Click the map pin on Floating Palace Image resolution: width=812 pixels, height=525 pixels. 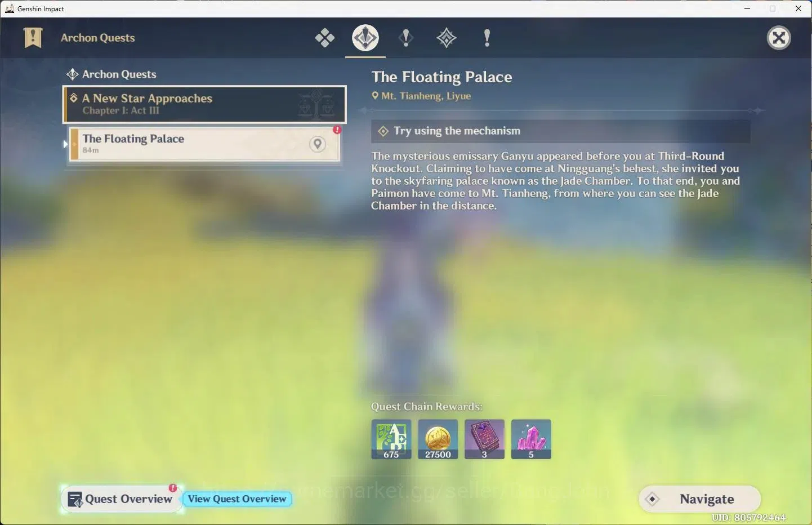(318, 144)
